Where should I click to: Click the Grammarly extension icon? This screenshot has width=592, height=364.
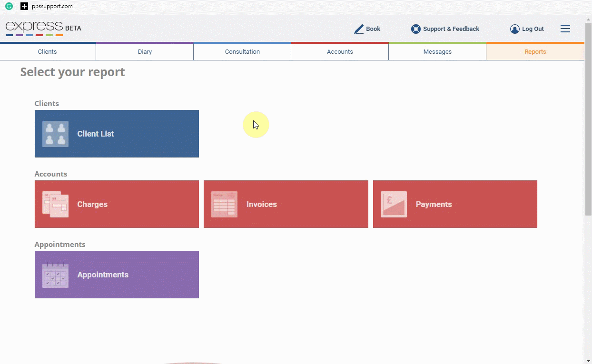9,7
